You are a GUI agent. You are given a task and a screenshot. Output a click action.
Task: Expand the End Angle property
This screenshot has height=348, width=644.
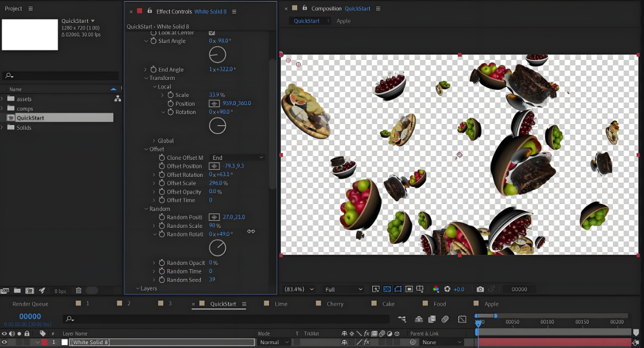145,70
